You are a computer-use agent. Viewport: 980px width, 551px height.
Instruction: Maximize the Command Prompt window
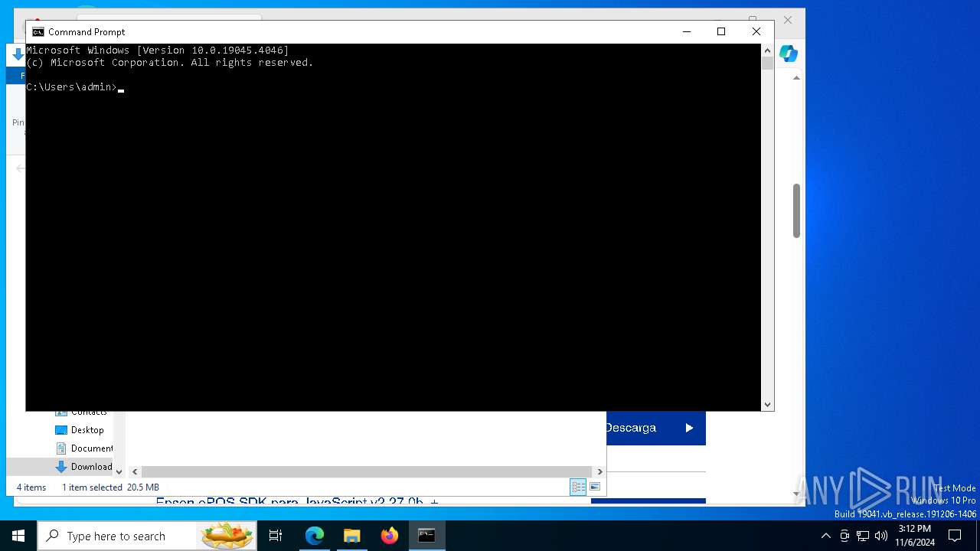pyautogui.click(x=721, y=31)
